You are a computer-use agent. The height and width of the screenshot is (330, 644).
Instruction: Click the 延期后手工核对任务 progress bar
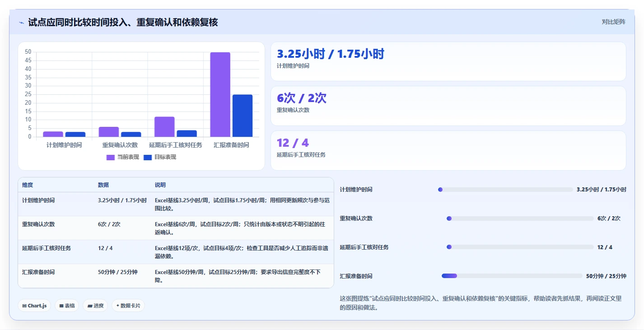pyautogui.click(x=520, y=247)
